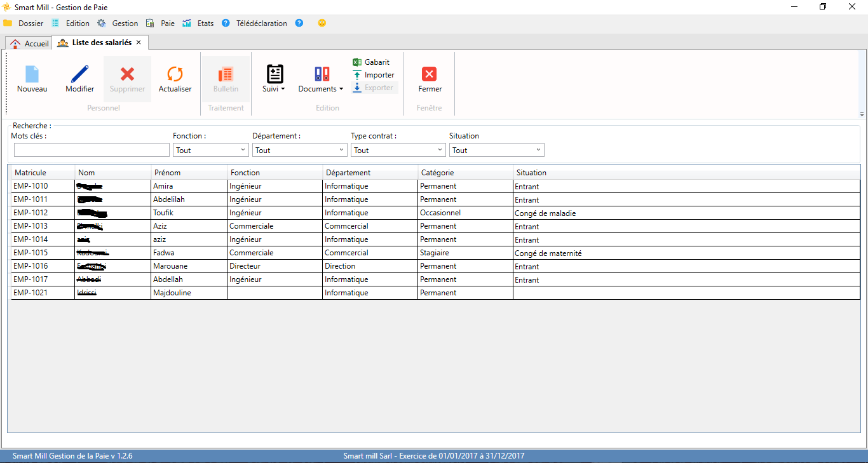
Task: Select row EMP-1010
Action: click(435, 186)
